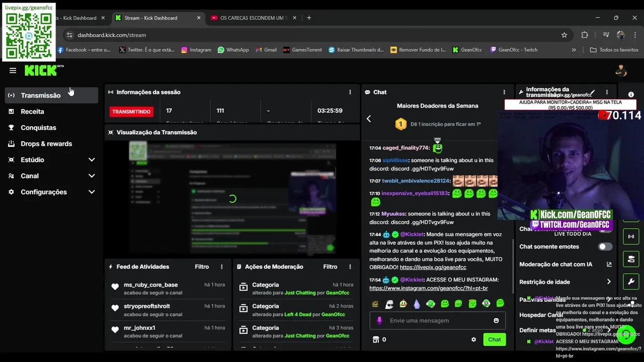Open Filtro in Ações de Moderação

click(330, 267)
